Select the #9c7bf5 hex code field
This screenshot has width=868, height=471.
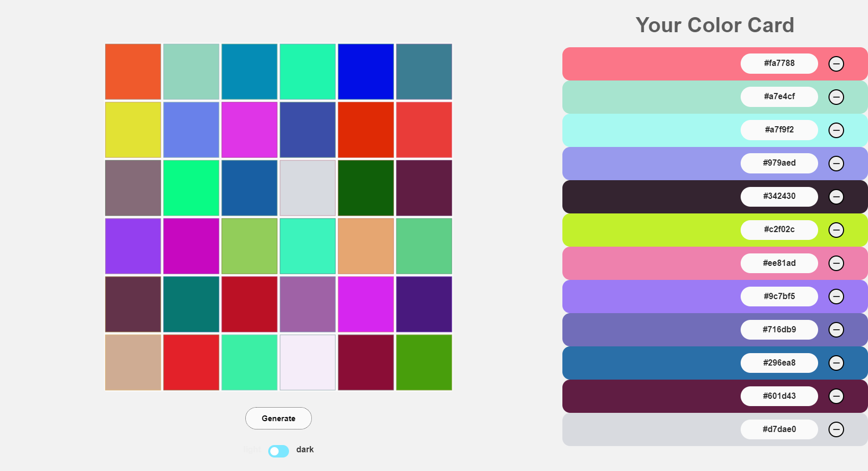point(779,297)
